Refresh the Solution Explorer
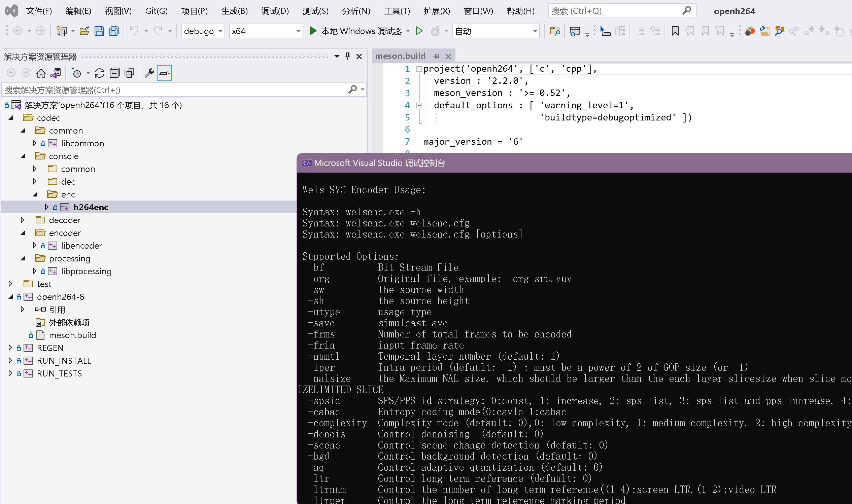Screen dimensions: 852x504 coord(99,72)
